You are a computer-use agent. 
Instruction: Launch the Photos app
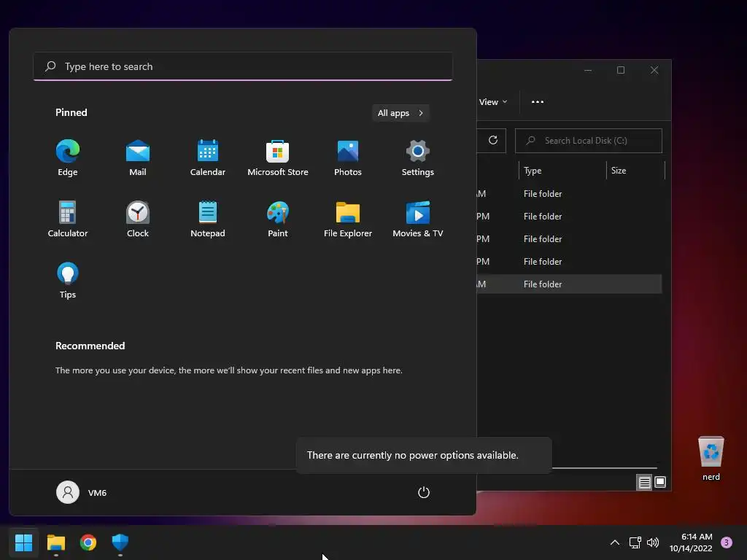[x=348, y=158]
